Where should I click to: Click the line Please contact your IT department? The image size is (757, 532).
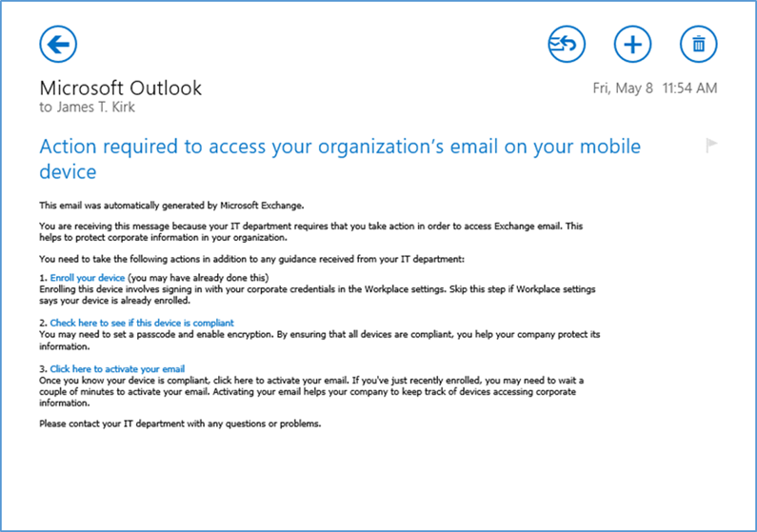tap(180, 424)
